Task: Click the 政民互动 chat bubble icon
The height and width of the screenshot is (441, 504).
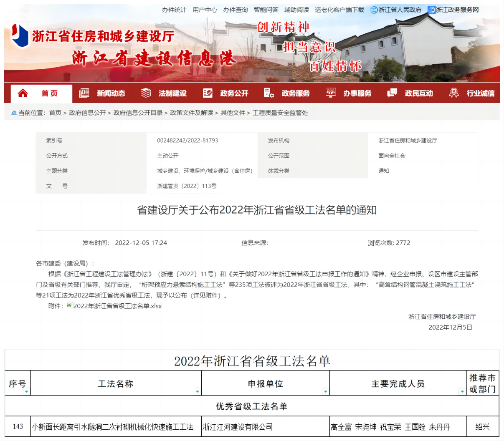Action: tap(392, 93)
